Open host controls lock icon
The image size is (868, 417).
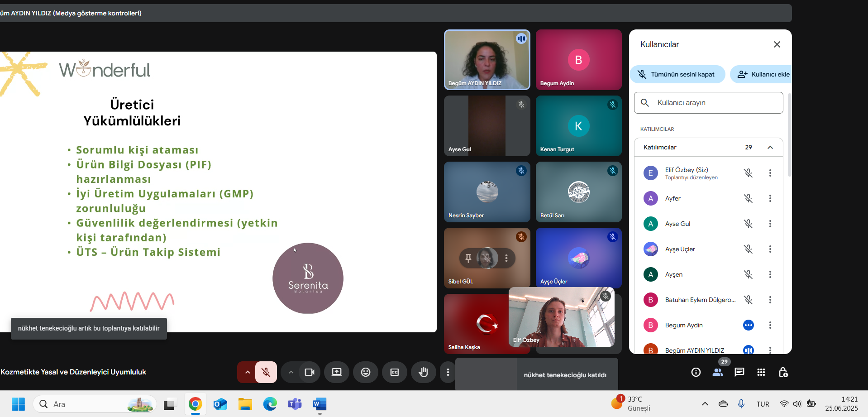click(783, 372)
